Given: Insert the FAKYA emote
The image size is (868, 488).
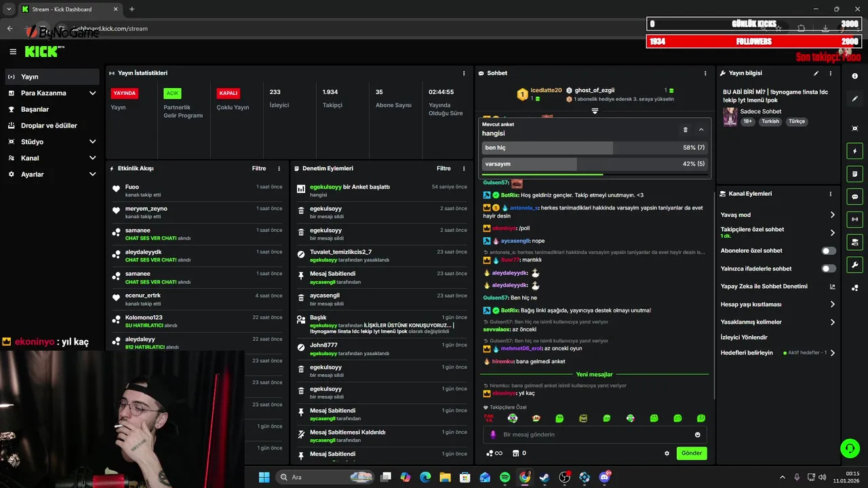Looking at the screenshot, I should coord(488,418).
